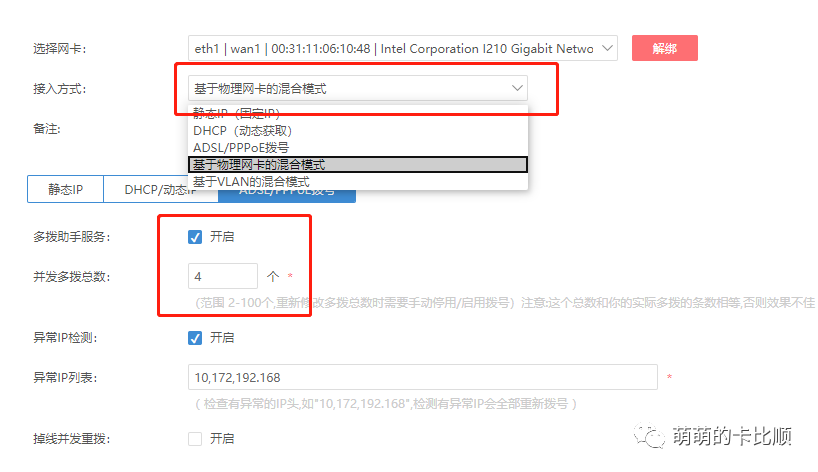Click the 开启 label beside 多拨助手服务
The width and height of the screenshot is (818, 472).
click(x=222, y=237)
